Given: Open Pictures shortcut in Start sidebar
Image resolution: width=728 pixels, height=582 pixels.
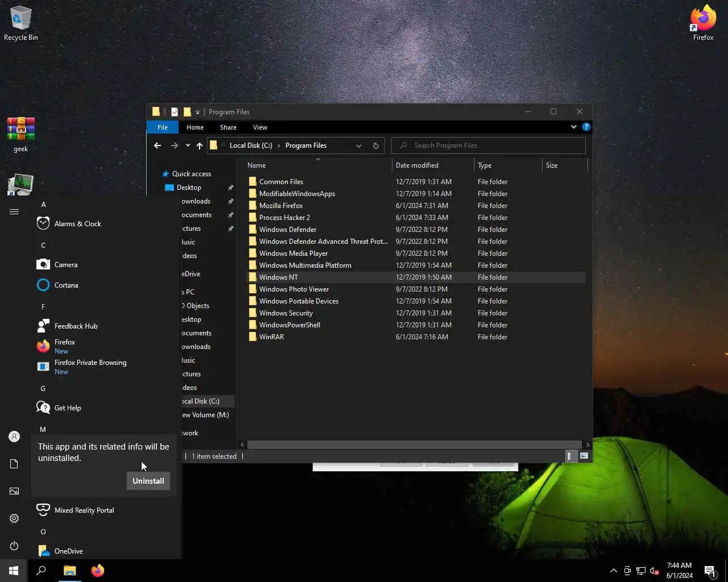Looking at the screenshot, I should pos(14,491).
